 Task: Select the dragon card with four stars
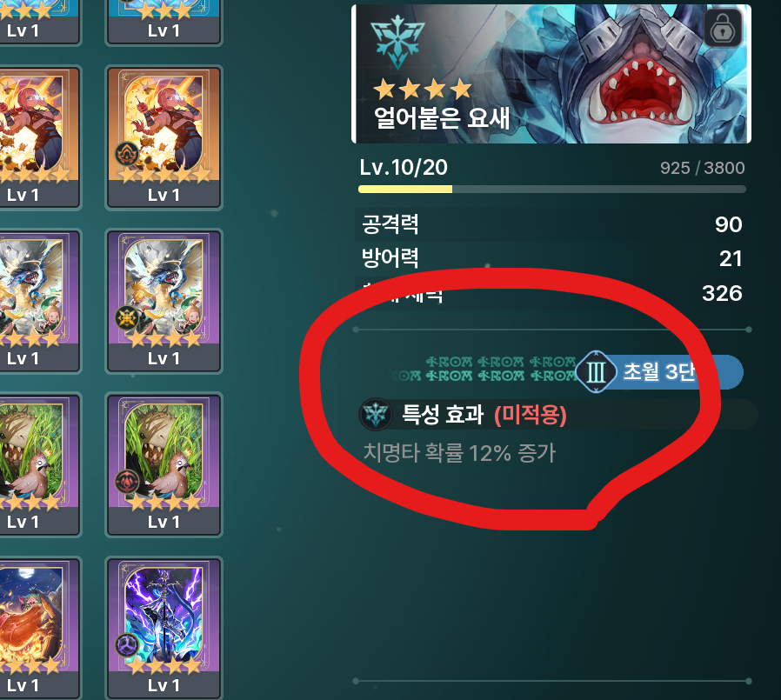point(164,301)
